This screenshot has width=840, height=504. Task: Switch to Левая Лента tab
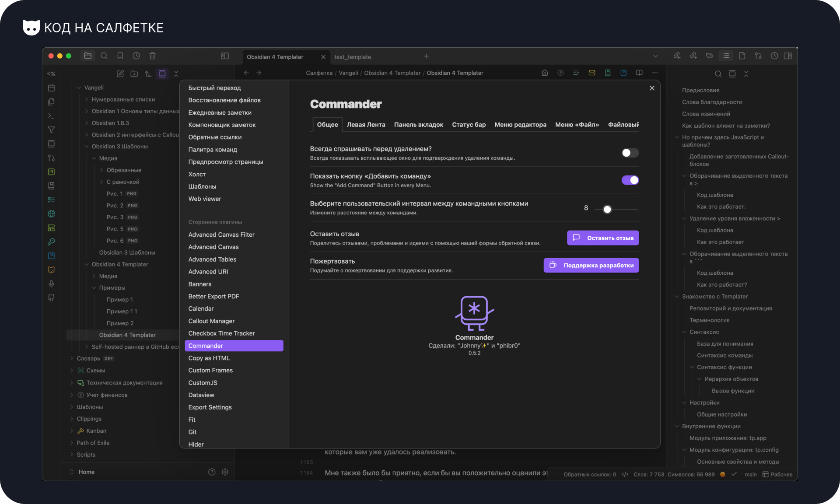[366, 125]
